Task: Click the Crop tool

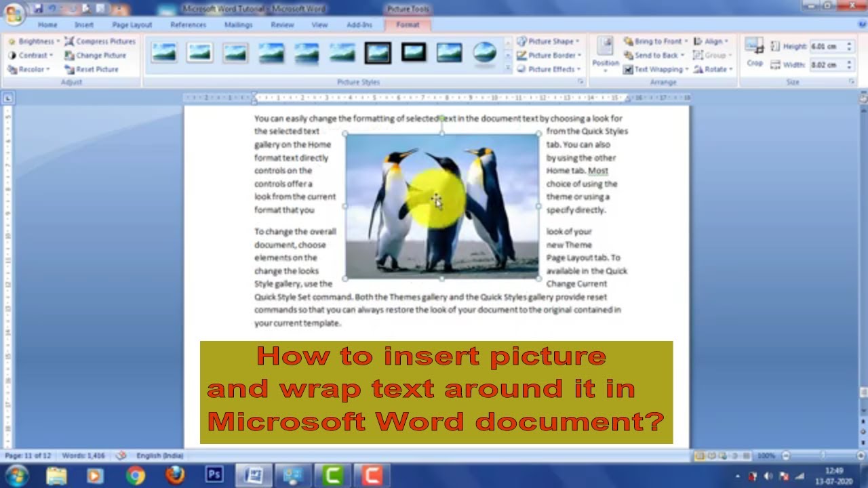Action: (755, 53)
